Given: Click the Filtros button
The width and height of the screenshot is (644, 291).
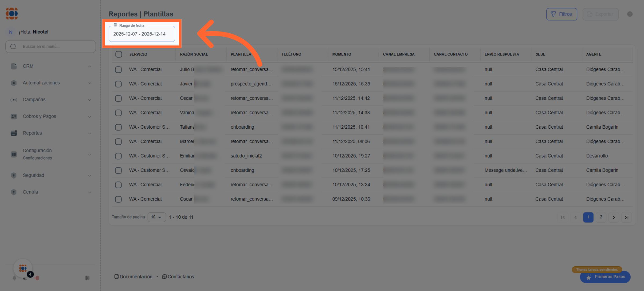Looking at the screenshot, I should point(561,14).
